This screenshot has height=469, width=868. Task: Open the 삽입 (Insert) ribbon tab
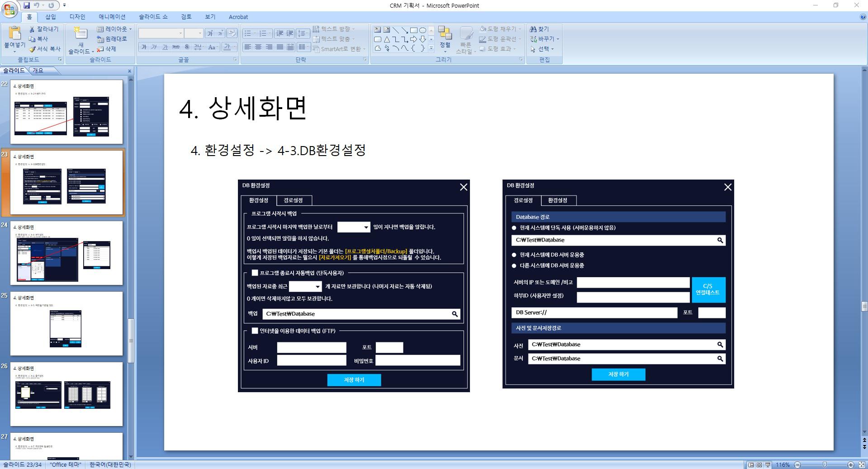click(50, 17)
